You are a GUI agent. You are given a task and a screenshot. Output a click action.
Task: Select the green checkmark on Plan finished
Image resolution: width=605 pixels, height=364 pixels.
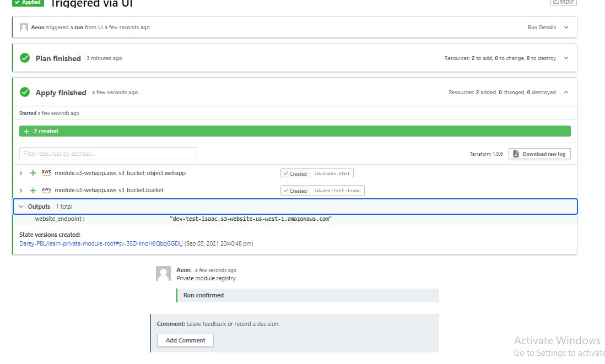click(24, 58)
